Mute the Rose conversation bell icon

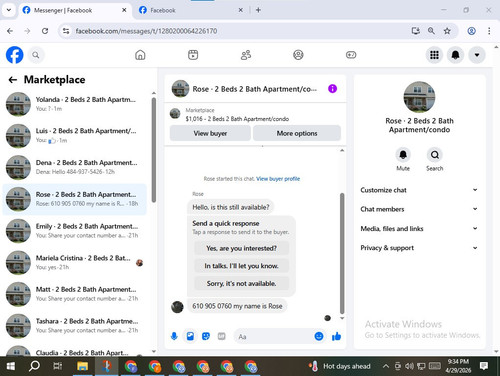click(x=403, y=155)
